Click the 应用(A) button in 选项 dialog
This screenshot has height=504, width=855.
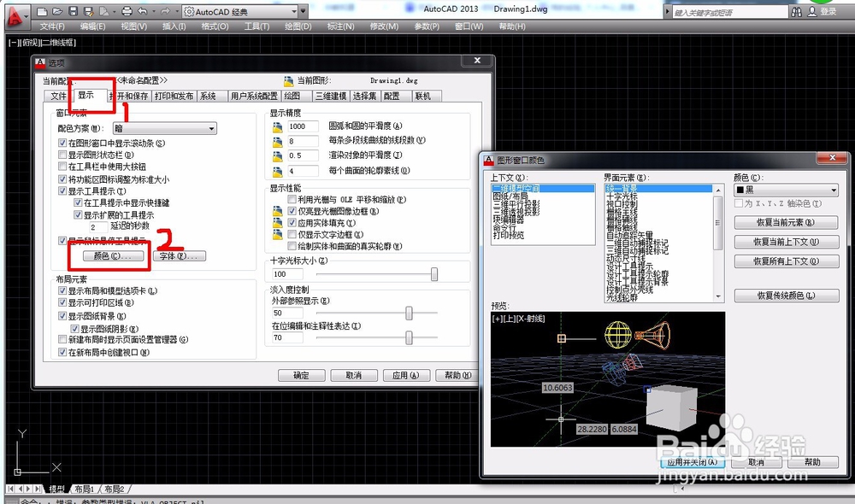click(406, 375)
